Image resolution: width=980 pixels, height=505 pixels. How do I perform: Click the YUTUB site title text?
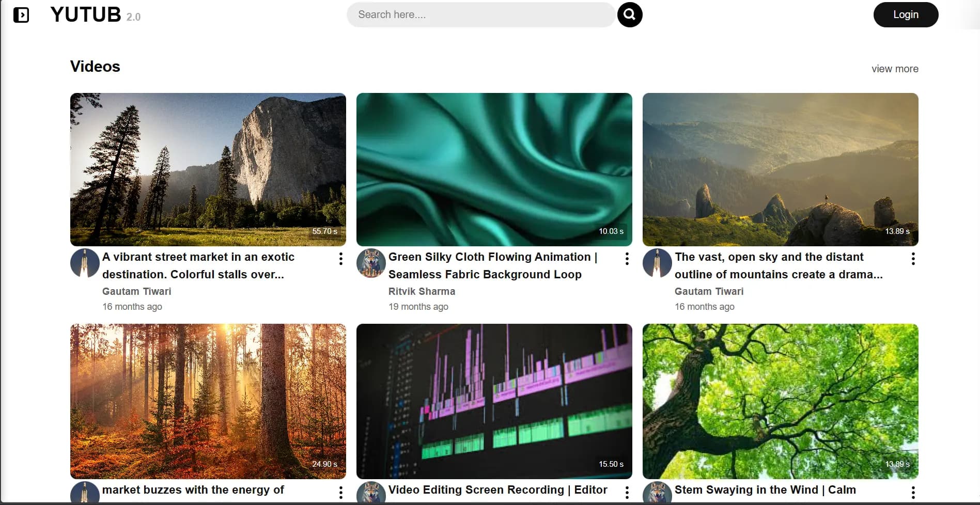(x=86, y=15)
